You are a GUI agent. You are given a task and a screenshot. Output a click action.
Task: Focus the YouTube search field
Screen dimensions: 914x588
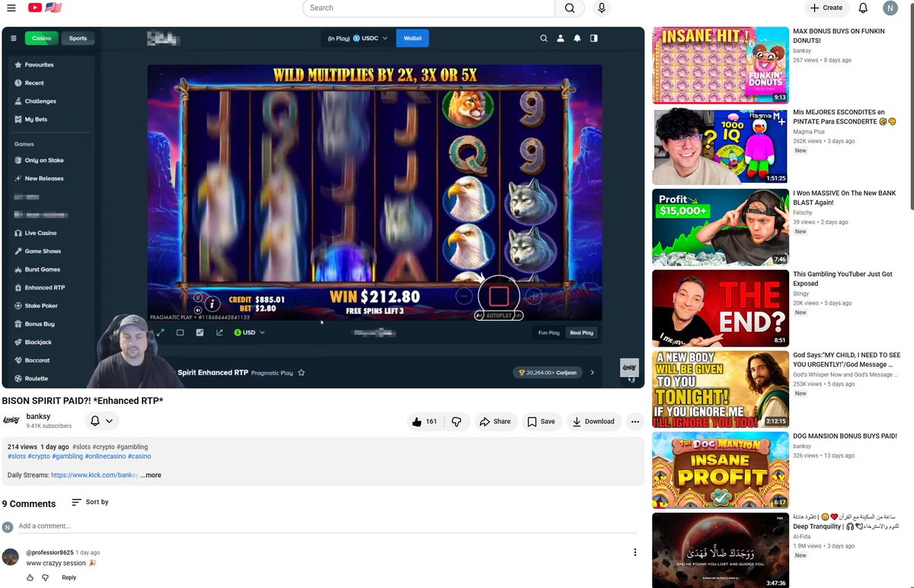[429, 8]
